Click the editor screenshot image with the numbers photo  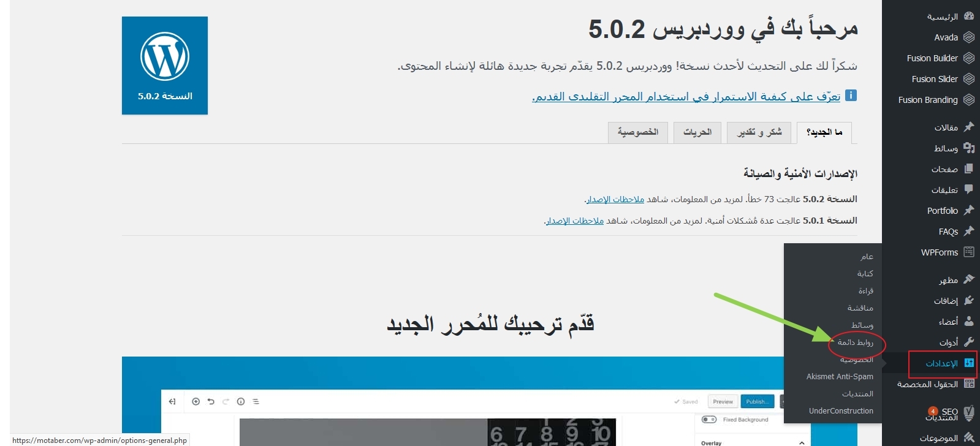pyautogui.click(x=427, y=433)
